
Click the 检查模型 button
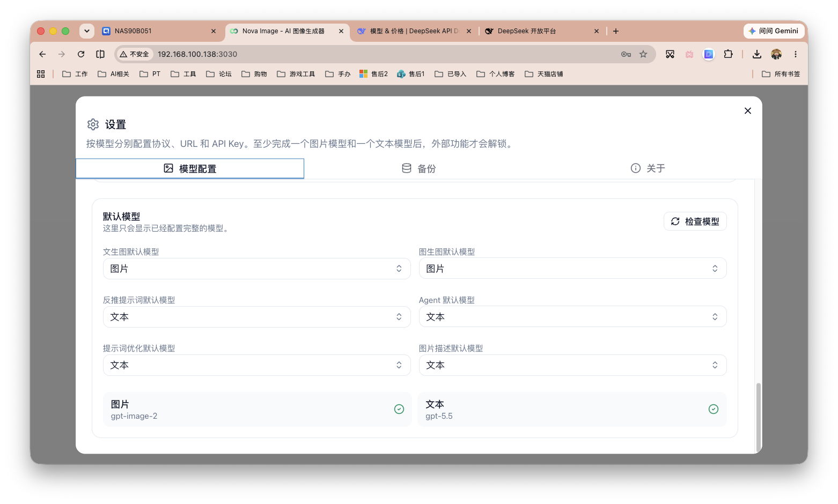click(695, 221)
